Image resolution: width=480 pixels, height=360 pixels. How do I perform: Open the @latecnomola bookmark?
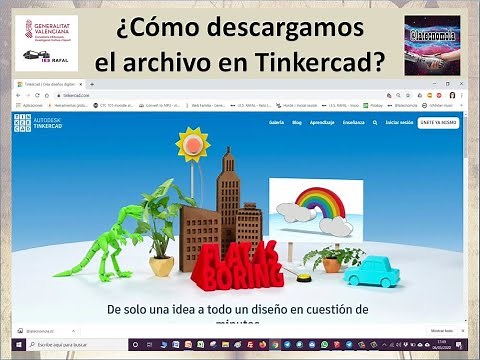coord(403,105)
